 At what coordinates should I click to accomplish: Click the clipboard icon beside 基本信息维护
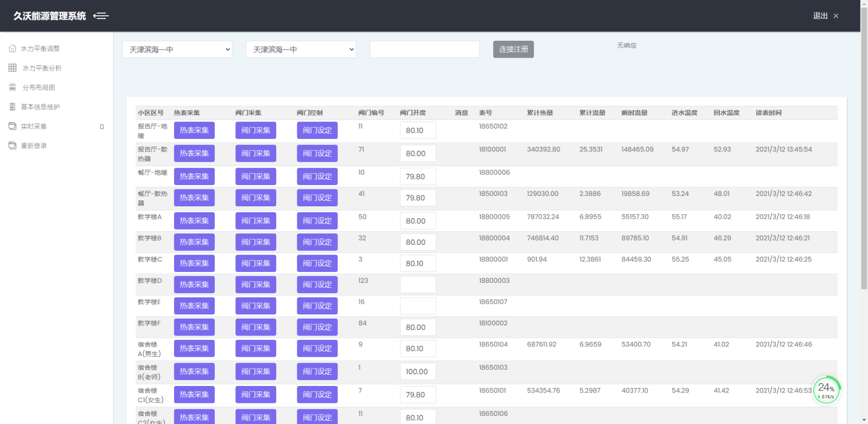tap(12, 107)
